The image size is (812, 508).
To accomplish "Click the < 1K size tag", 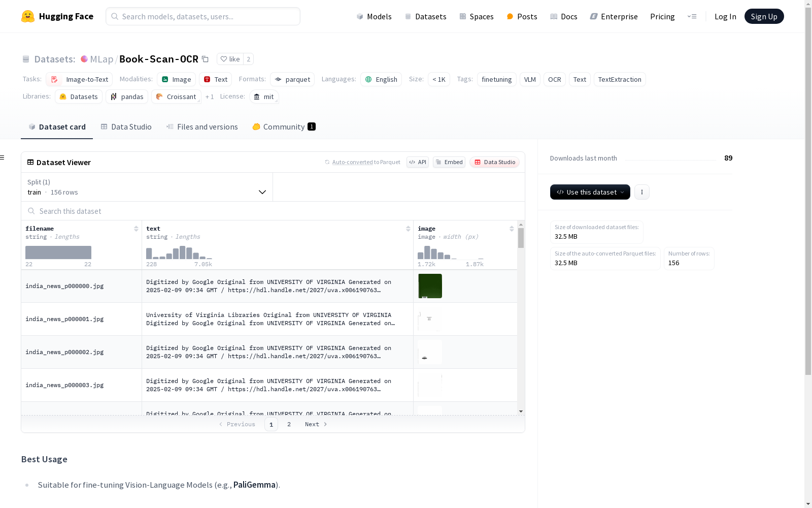I will click(x=439, y=79).
